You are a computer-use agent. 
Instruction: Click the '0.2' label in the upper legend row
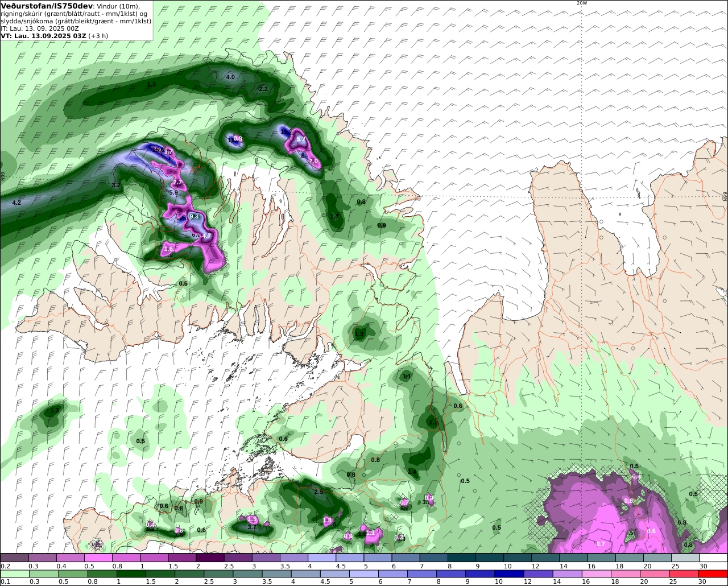coord(5,566)
